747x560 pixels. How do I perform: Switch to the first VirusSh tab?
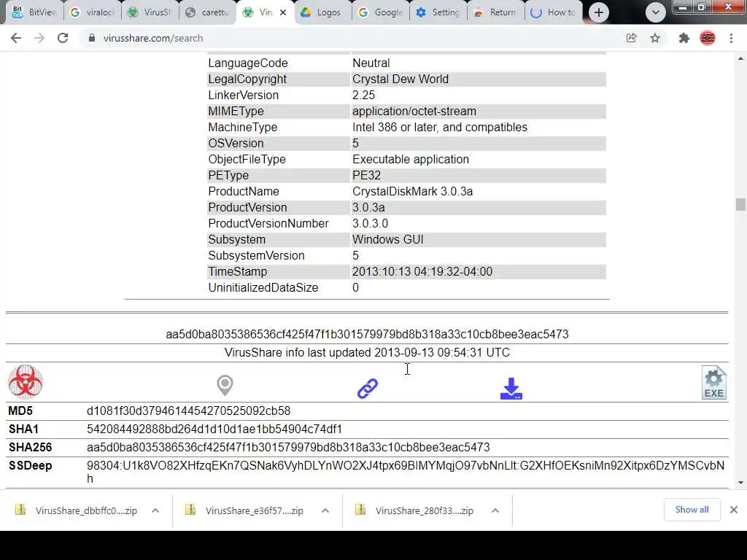pyautogui.click(x=150, y=12)
